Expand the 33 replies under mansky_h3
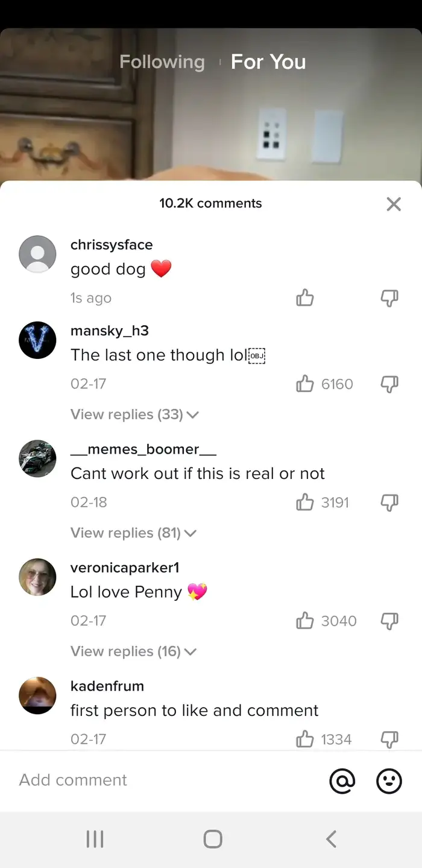422x868 pixels. 134,414
